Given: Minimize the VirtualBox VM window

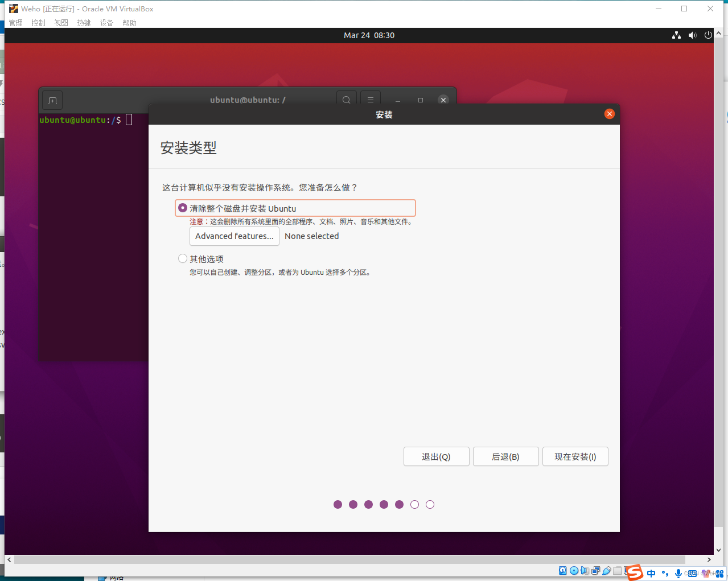Looking at the screenshot, I should point(659,9).
